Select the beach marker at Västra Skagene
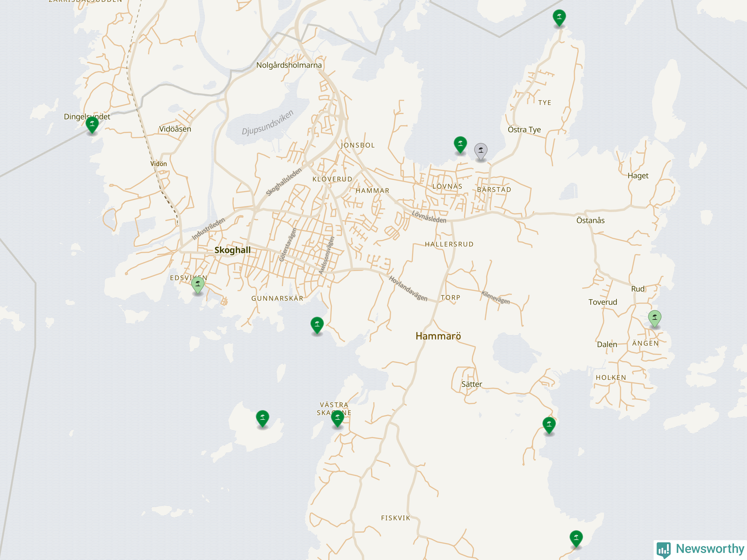The width and height of the screenshot is (747, 560). coord(337,419)
